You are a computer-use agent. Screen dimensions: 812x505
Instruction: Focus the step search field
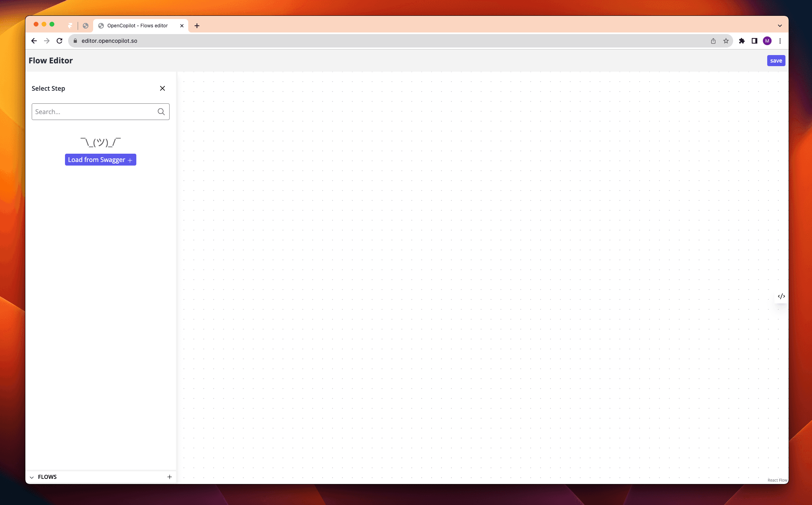point(94,112)
